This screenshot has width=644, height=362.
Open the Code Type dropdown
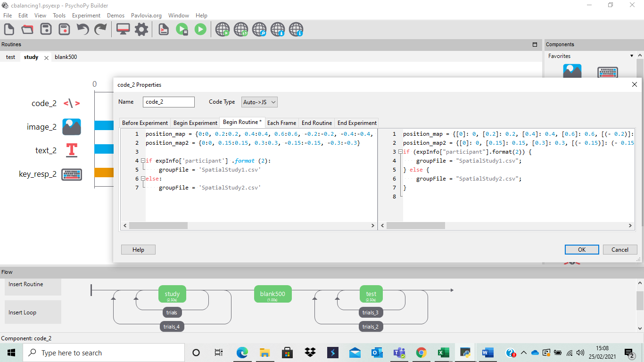coord(259,102)
